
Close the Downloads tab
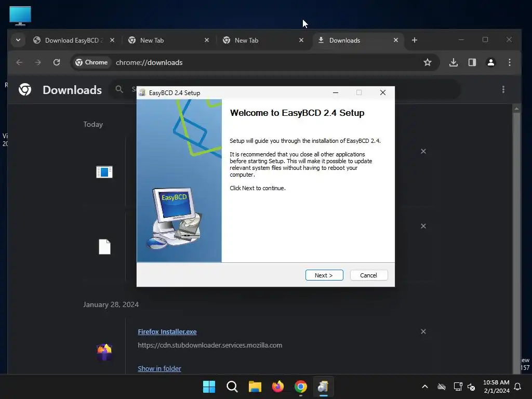click(395, 40)
